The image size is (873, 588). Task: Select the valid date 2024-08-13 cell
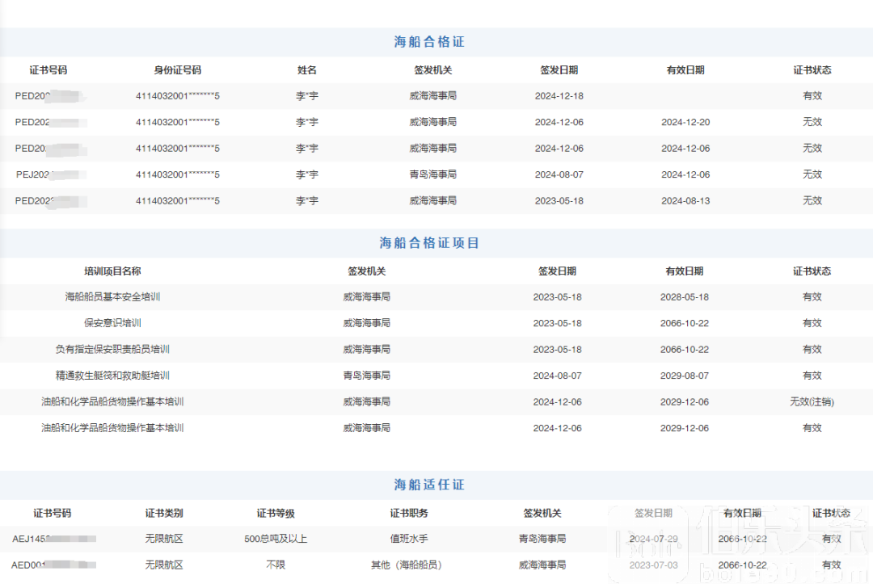tap(685, 201)
